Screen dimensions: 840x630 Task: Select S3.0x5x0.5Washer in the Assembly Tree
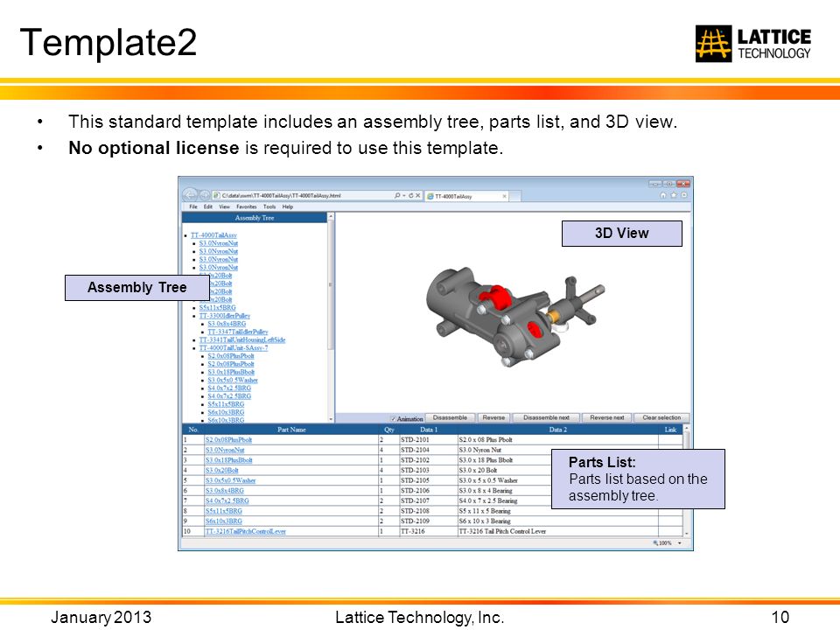click(x=233, y=381)
